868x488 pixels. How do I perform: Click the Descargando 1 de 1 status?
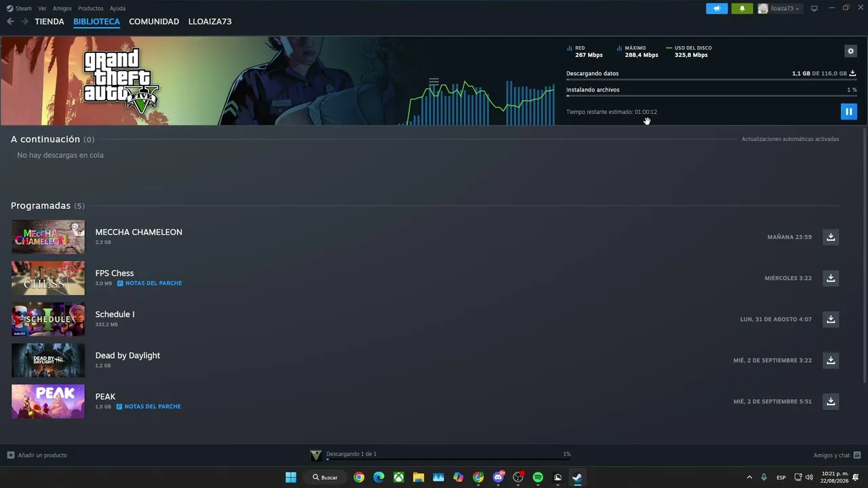[351, 454]
